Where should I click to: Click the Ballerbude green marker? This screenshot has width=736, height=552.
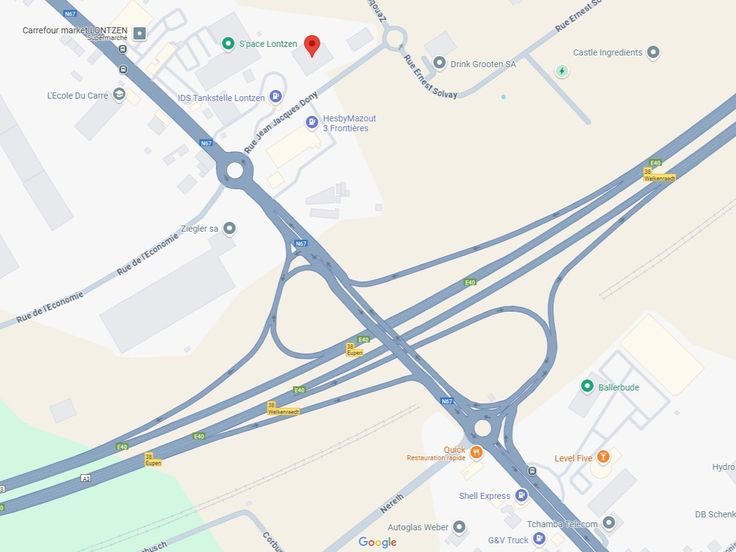[x=587, y=386]
